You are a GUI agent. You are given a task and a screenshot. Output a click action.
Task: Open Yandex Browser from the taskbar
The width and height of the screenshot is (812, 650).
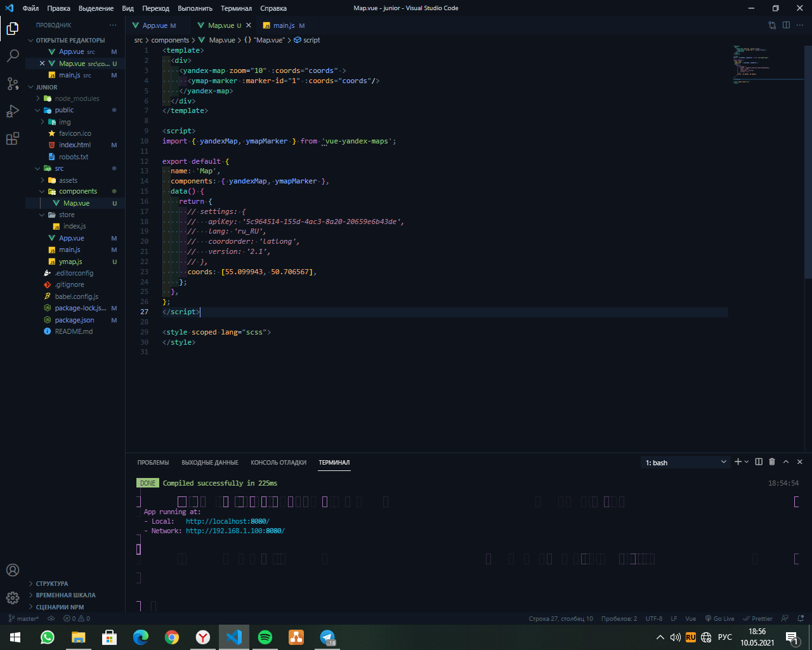[203, 637]
